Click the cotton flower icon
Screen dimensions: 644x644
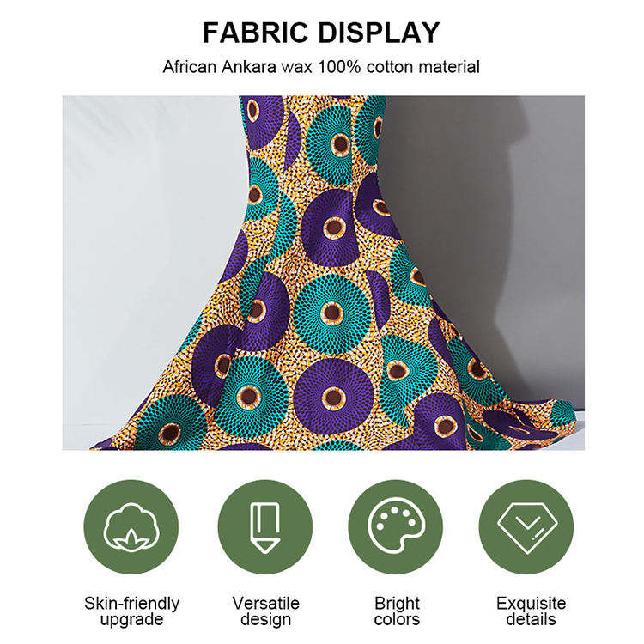coord(131,527)
